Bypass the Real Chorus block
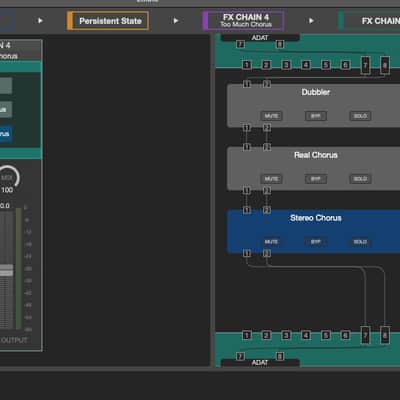The image size is (400, 400). 316,179
